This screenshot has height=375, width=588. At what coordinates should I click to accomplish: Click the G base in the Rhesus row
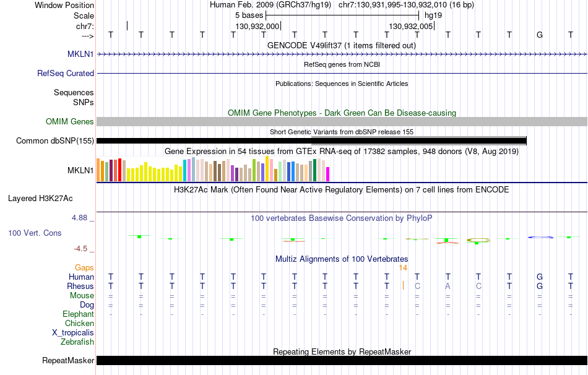tap(540, 286)
